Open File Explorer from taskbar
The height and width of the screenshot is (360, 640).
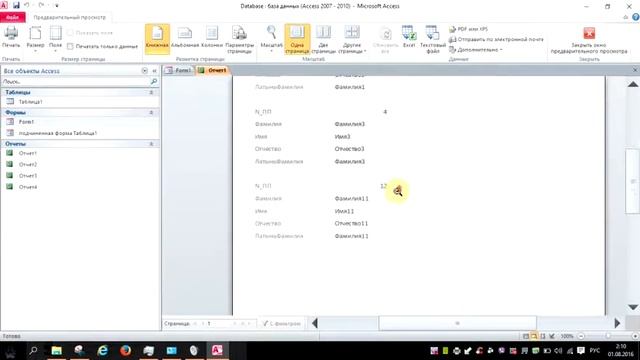[x=56, y=351]
